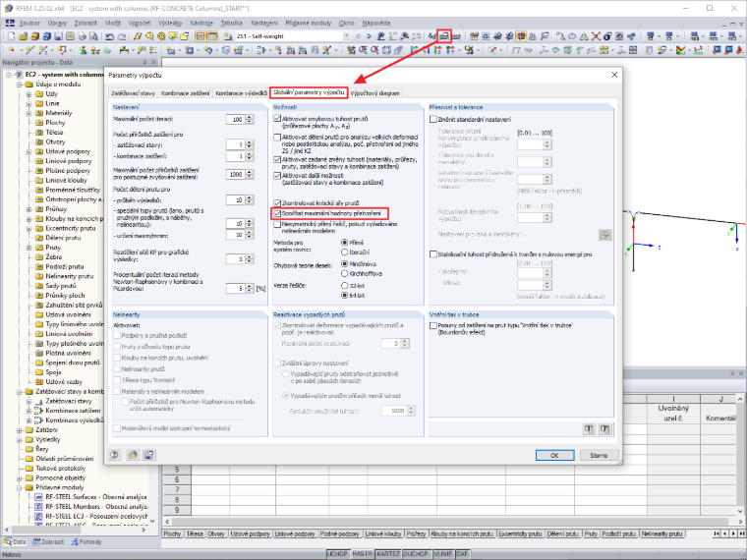Enable Nesymetrický přímý řešič checkbox

click(x=277, y=224)
